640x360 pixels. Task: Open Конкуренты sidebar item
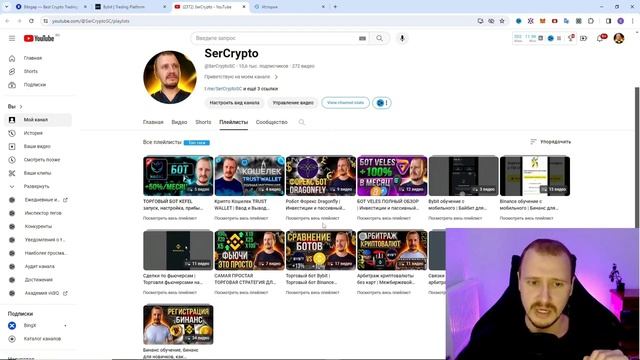(39, 227)
